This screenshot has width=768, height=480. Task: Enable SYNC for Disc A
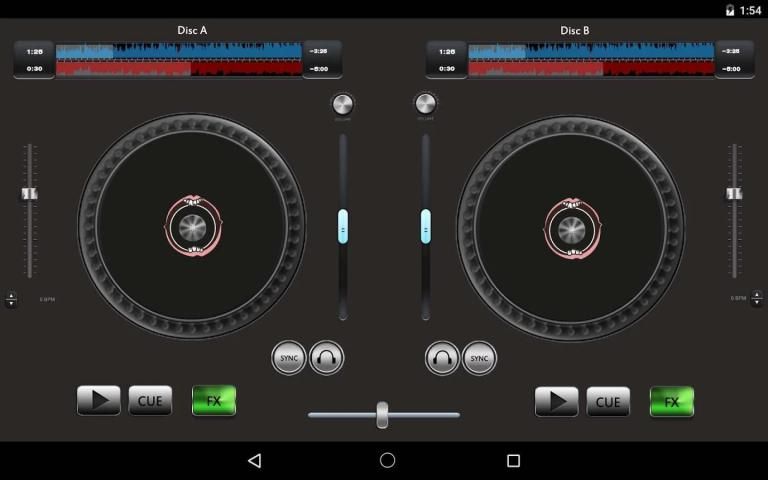point(289,358)
